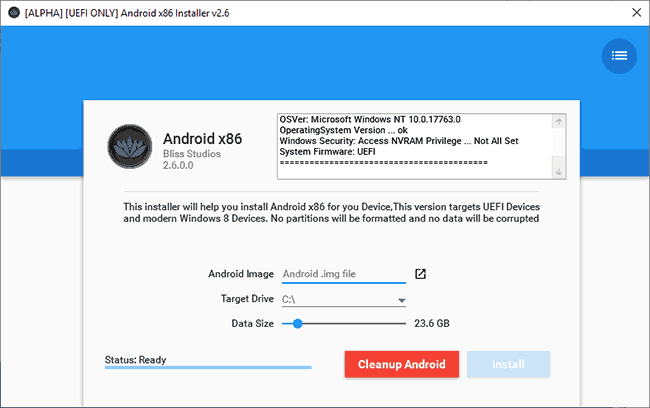This screenshot has width=650, height=408.
Task: Expand the Target Drive dropdown arrow
Action: [x=401, y=300]
